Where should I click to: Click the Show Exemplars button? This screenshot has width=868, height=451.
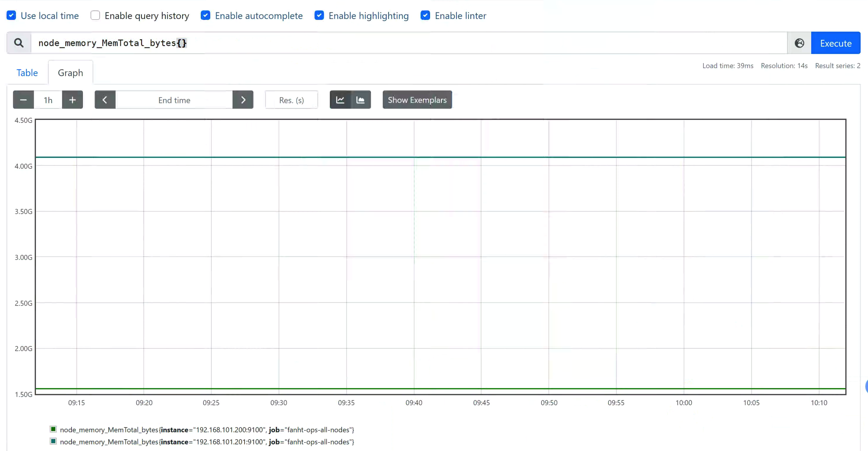pos(417,100)
